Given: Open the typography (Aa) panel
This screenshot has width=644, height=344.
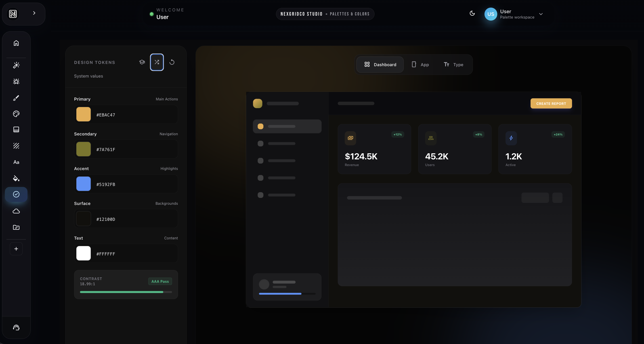Looking at the screenshot, I should 16,162.
